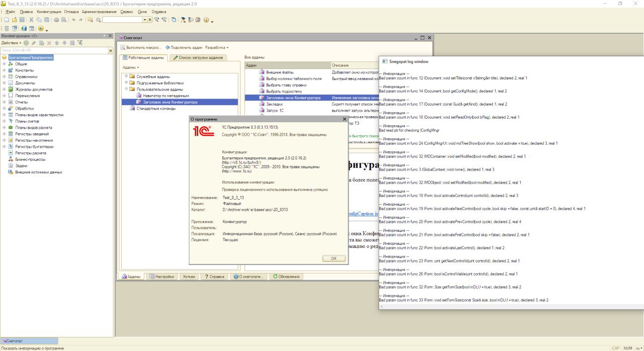Click the Open file toolbar icon
644x351 pixels.
click(15, 20)
